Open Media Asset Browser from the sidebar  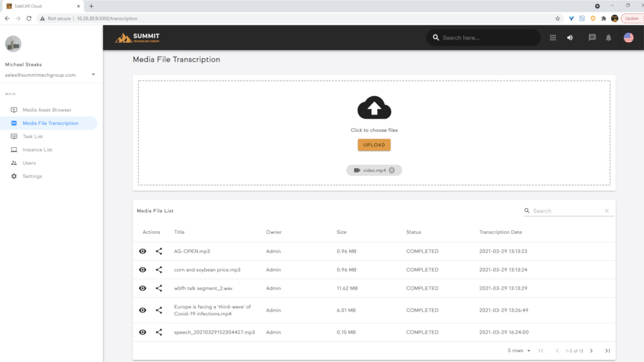click(x=47, y=110)
